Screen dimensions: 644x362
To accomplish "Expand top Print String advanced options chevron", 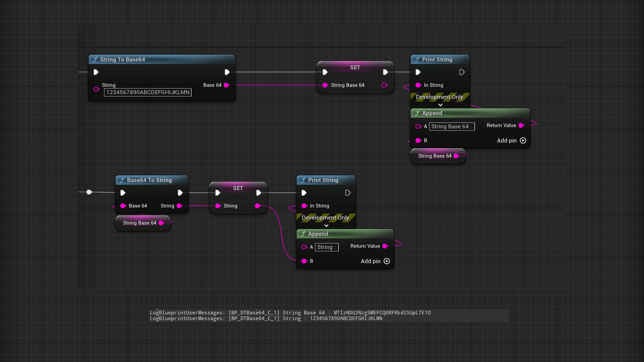I will point(440,105).
